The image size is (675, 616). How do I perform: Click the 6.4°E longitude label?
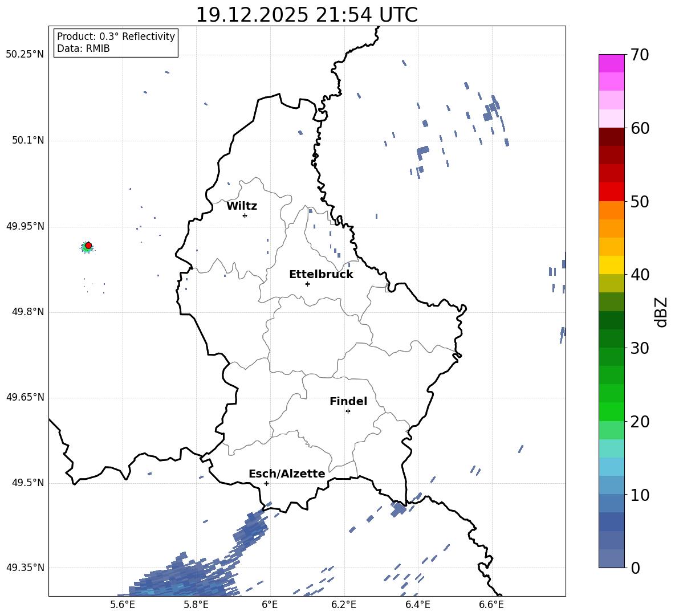[x=417, y=605]
